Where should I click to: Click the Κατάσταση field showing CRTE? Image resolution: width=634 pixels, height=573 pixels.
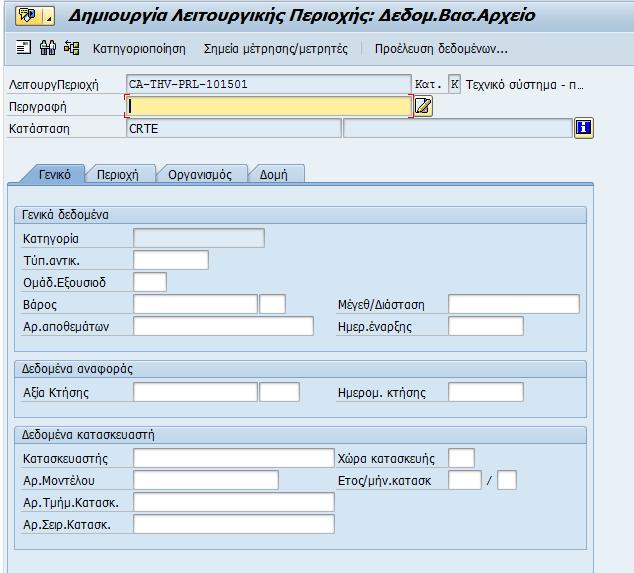click(x=234, y=128)
